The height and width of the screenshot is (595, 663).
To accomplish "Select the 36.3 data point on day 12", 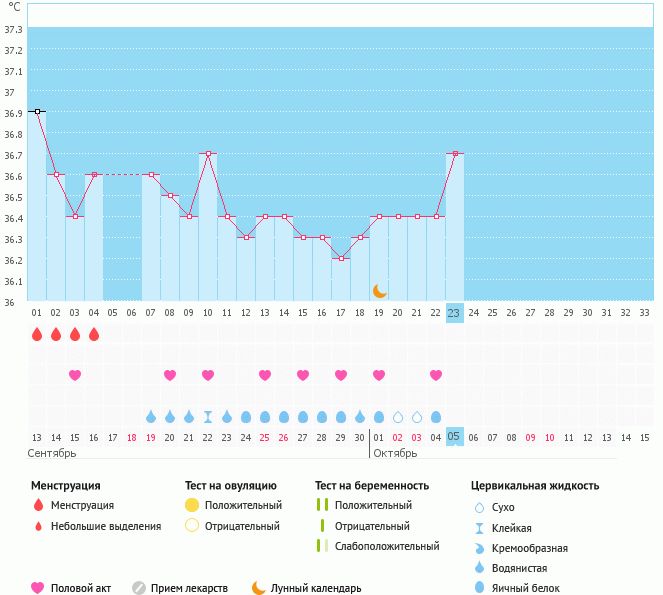I will (246, 237).
